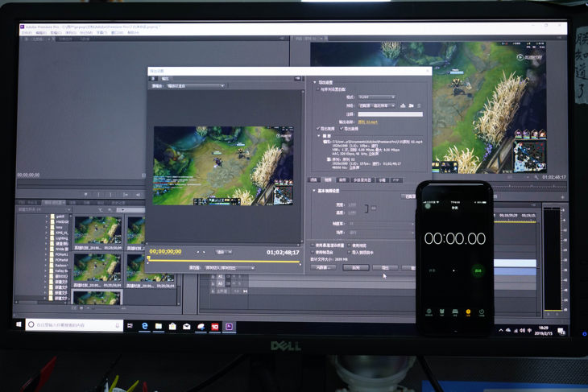Click the Set In Point marker under export preview

(x=198, y=252)
